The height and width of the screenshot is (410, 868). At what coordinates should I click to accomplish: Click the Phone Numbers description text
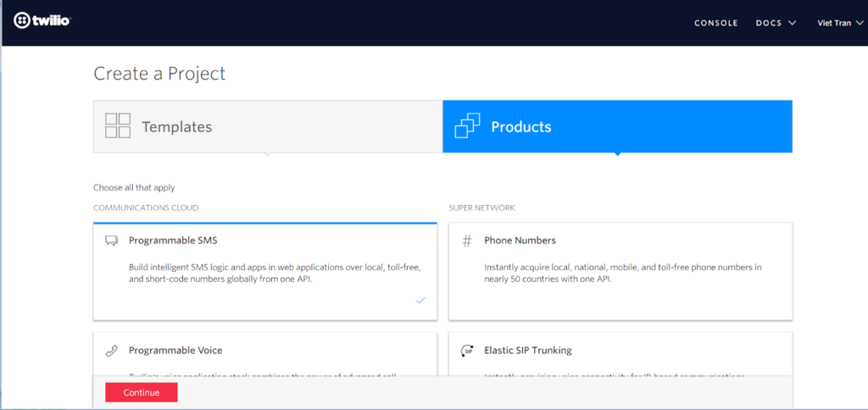(623, 274)
